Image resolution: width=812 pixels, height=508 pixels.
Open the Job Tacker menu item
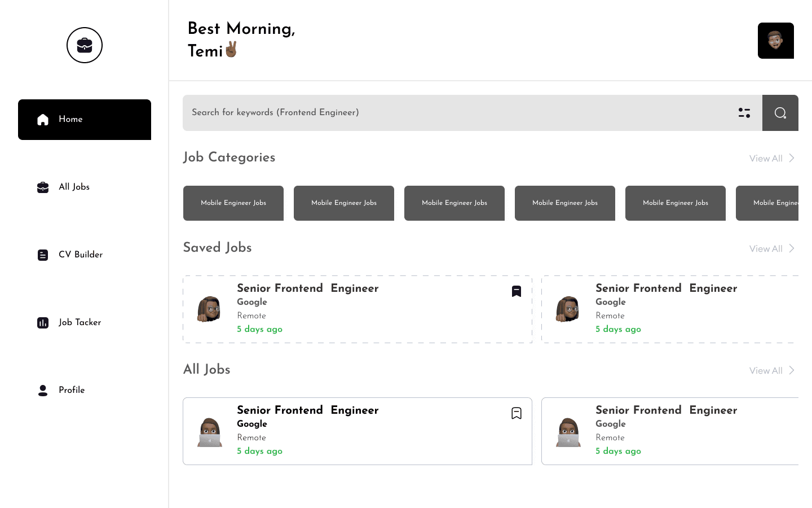(x=80, y=322)
